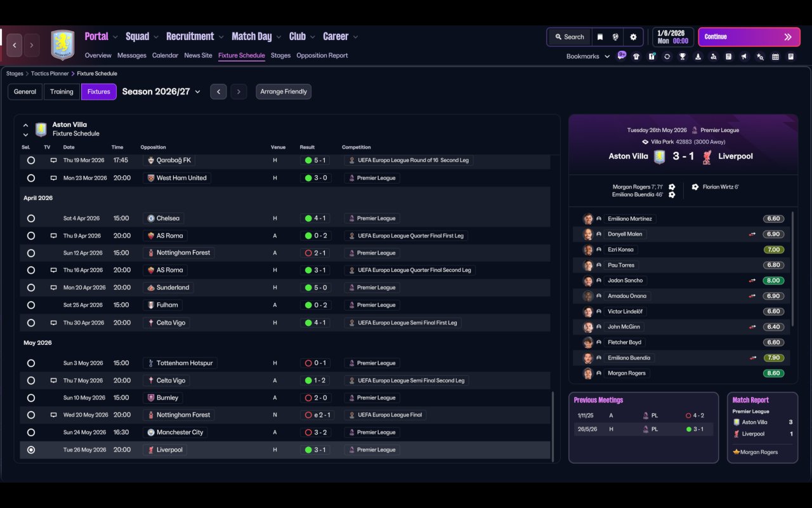Select the Liverpool fixture radio button
Viewport: 812px width, 508px height.
[x=31, y=450]
